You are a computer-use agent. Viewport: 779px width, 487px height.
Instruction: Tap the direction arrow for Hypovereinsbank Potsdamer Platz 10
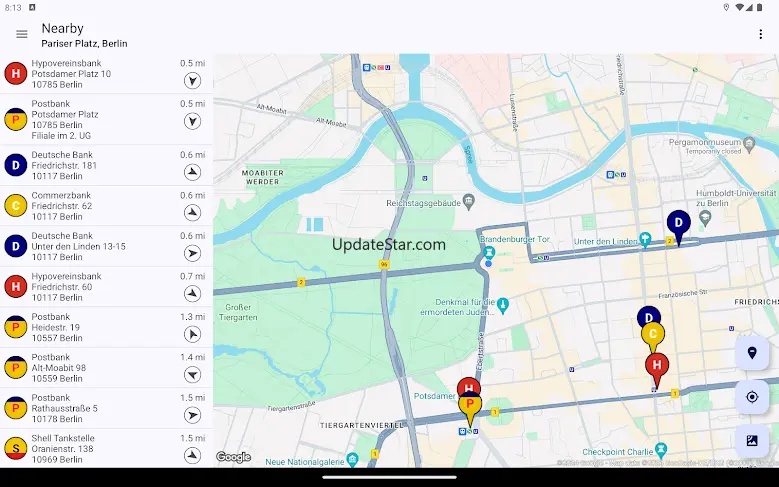pyautogui.click(x=192, y=81)
